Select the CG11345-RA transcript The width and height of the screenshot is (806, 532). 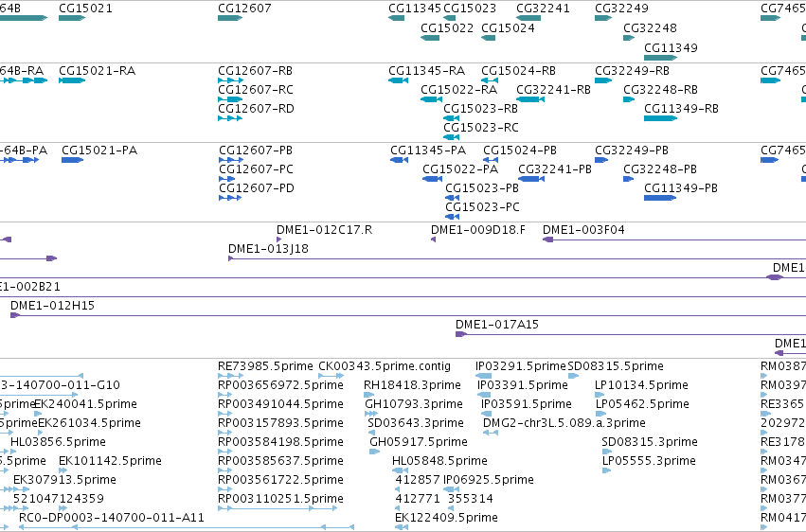pyautogui.click(x=399, y=80)
